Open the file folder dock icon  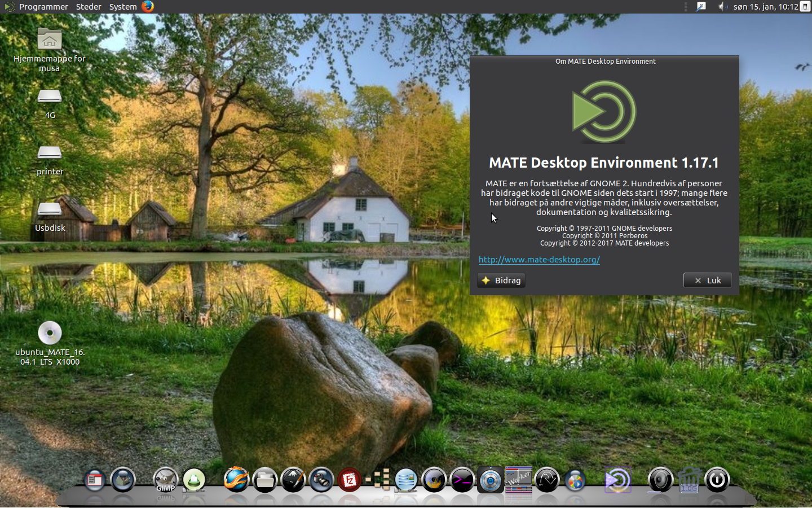tap(264, 480)
